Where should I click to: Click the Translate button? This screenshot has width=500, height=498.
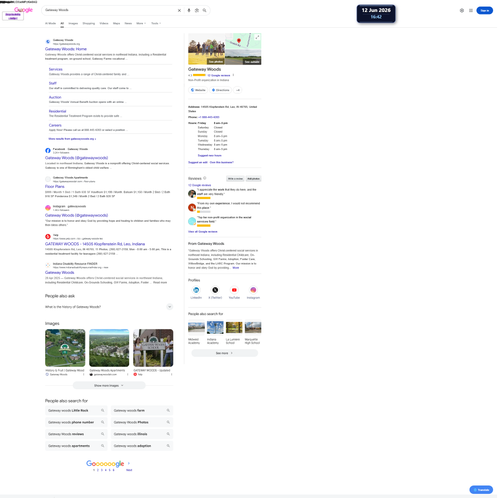481,490
